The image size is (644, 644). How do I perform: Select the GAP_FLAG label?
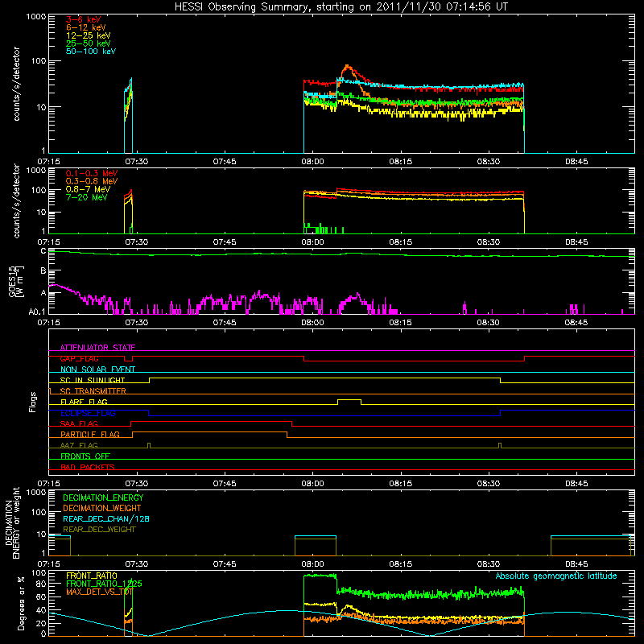79,358
